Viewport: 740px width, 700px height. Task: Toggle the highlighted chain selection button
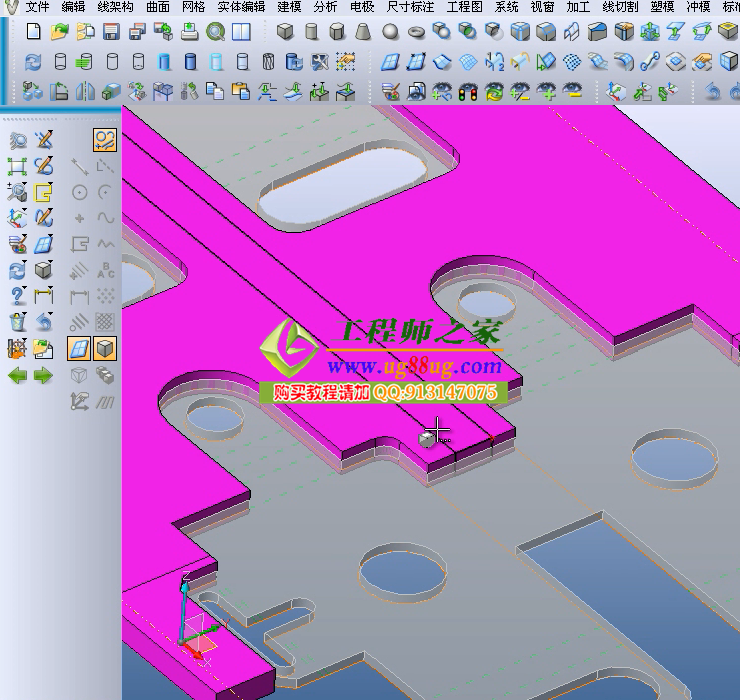click(105, 140)
